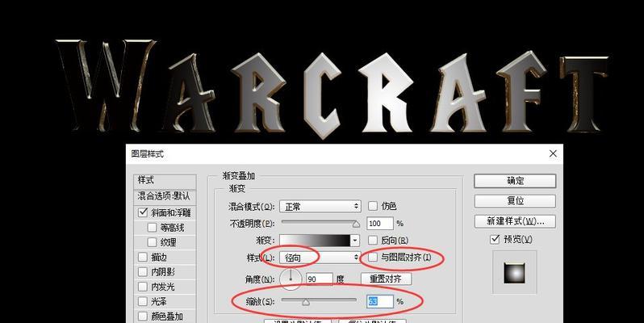Click the angle dial control
Screen dimensions: 644x323
coord(291,279)
